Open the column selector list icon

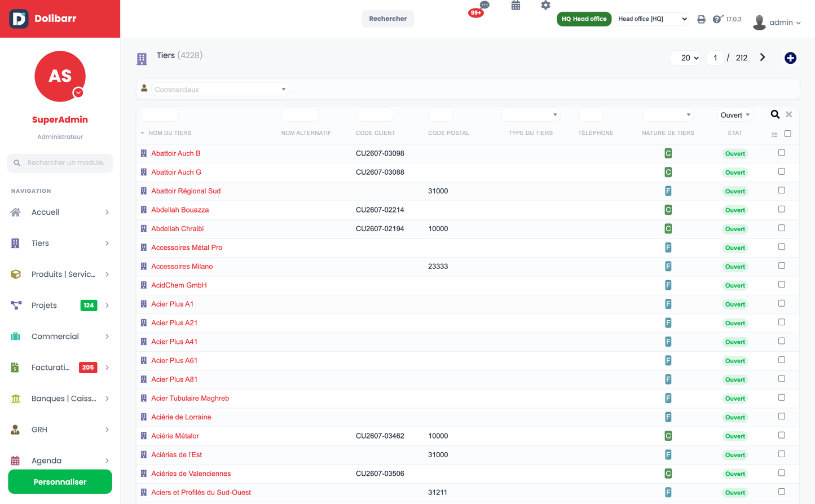tap(774, 135)
